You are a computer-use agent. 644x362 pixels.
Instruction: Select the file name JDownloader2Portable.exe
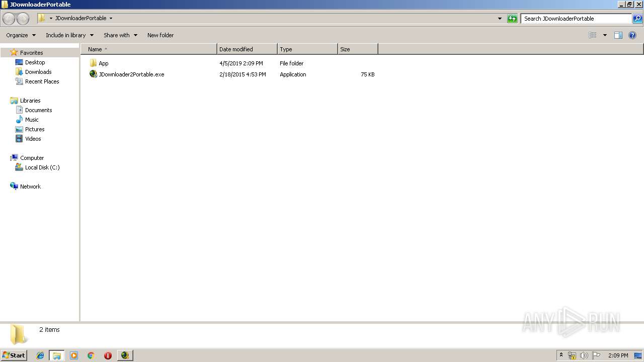(x=131, y=74)
